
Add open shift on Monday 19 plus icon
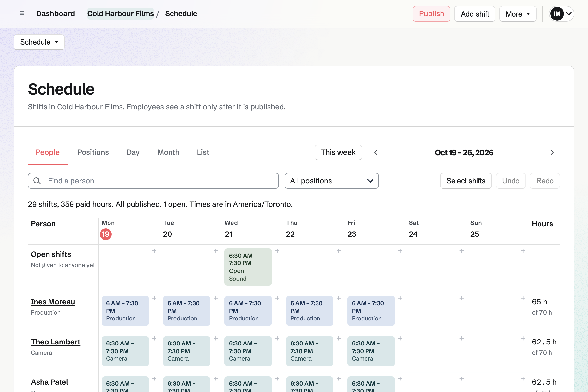(x=154, y=251)
